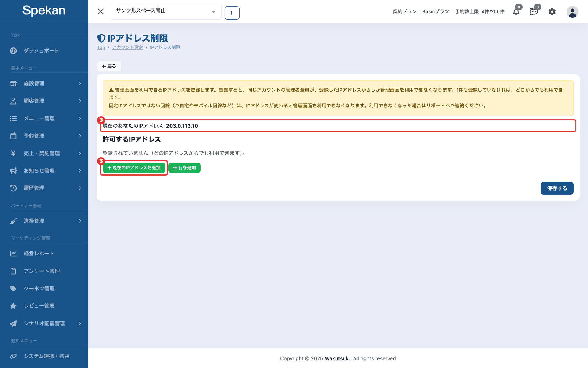Click 現在のIPアドレスを追加 button
Screen dimensions: 588x368
(x=134, y=168)
